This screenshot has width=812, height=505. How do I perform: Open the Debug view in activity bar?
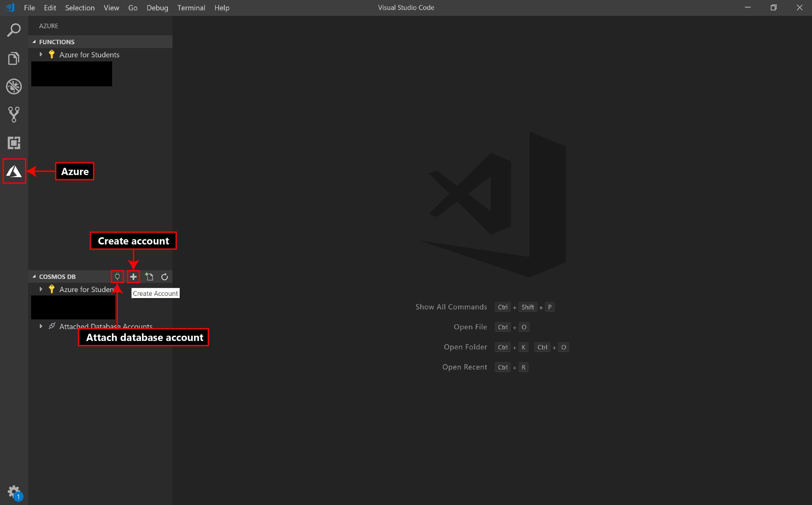tap(14, 87)
